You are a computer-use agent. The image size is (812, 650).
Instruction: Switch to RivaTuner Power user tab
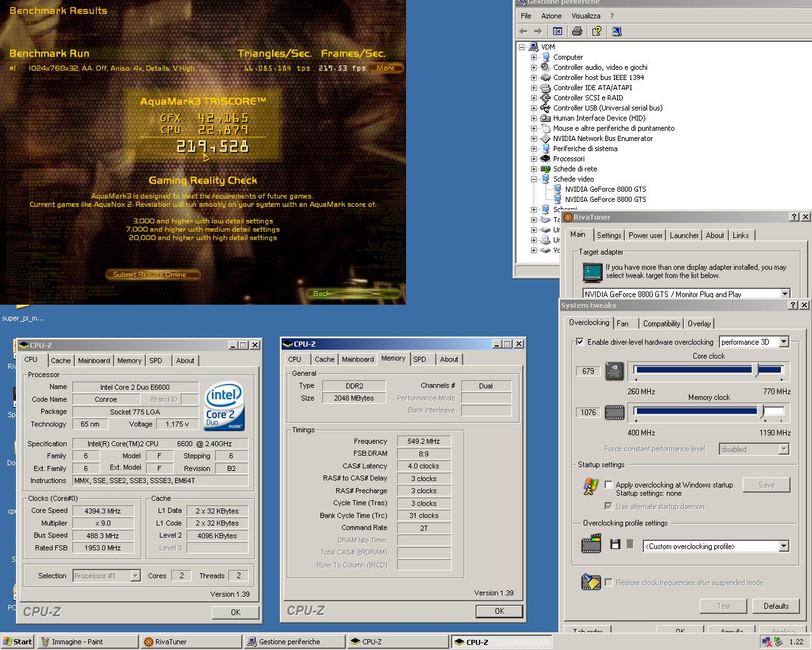(x=645, y=235)
